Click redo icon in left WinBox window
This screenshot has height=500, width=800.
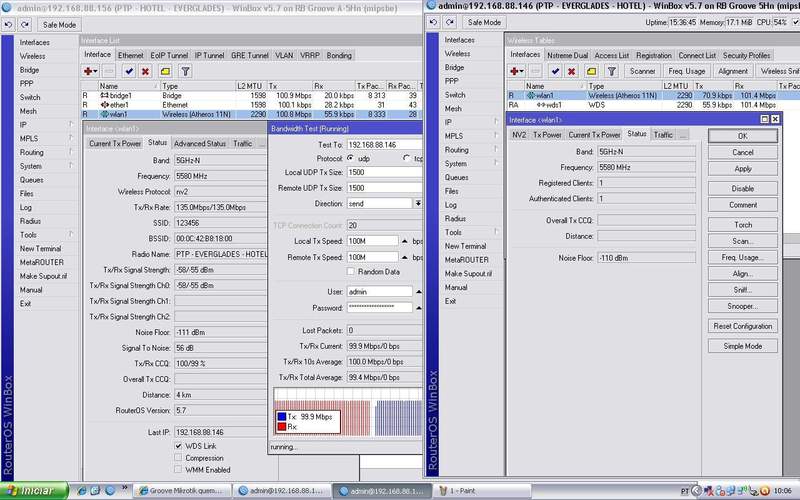pos(26,24)
